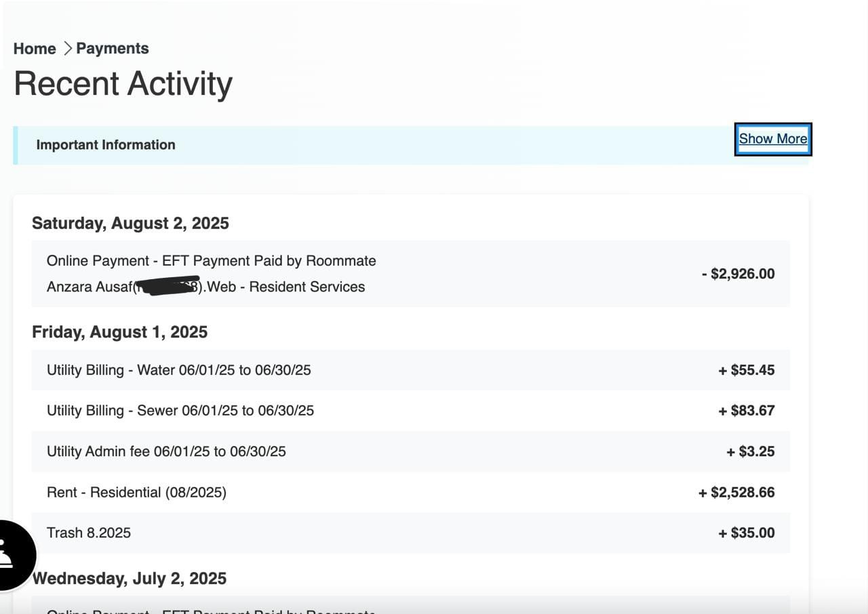Click the + $35.00 trash amount

(746, 533)
